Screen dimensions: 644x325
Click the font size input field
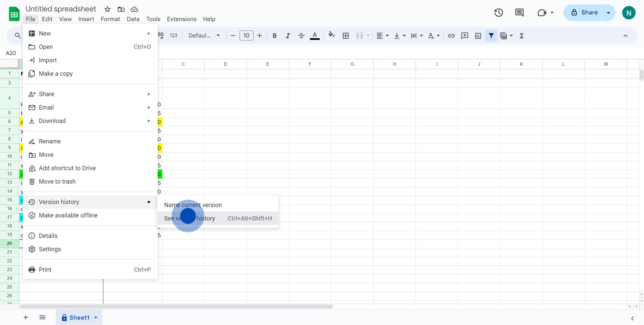246,36
